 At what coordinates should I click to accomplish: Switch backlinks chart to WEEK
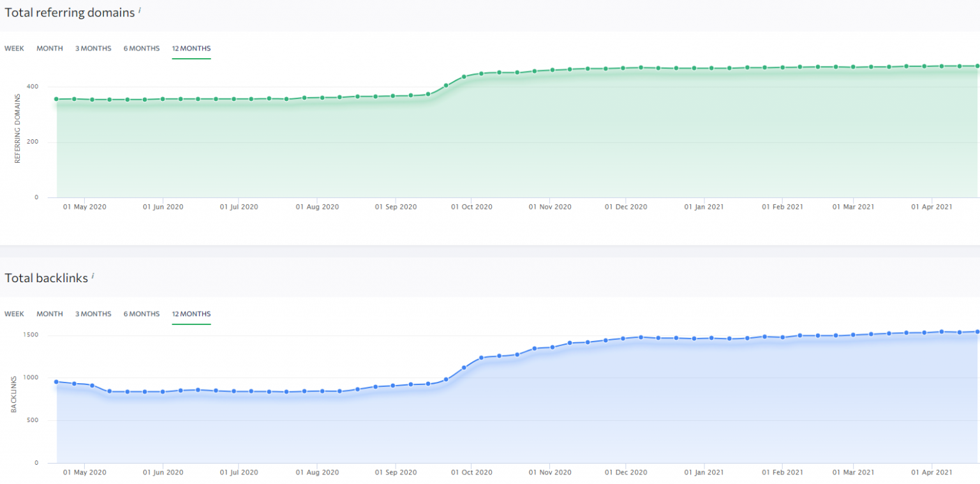pyautogui.click(x=14, y=314)
